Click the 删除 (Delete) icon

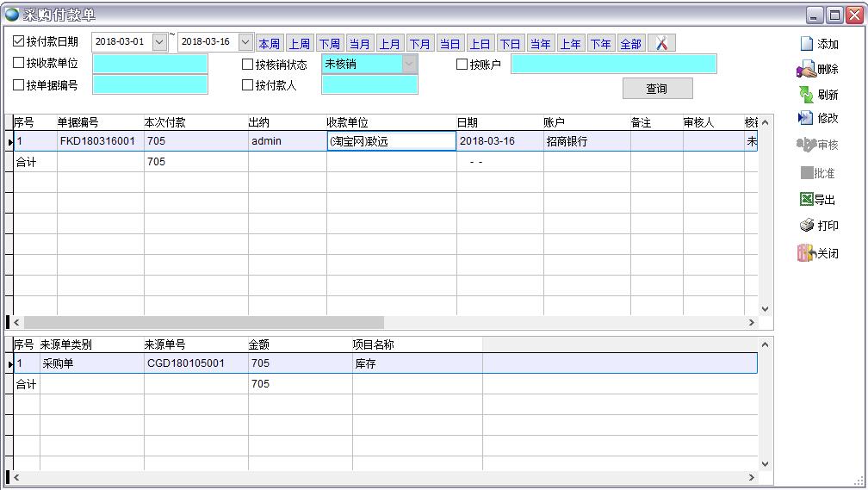tap(806, 70)
